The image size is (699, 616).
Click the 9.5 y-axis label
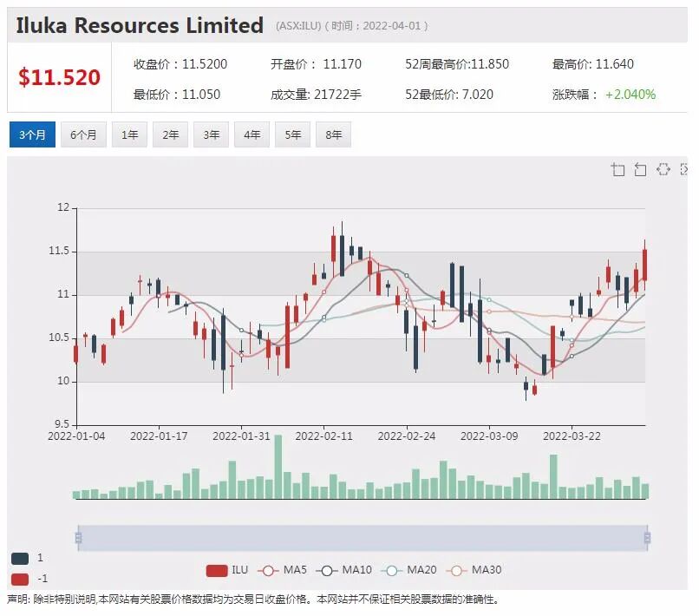62,424
